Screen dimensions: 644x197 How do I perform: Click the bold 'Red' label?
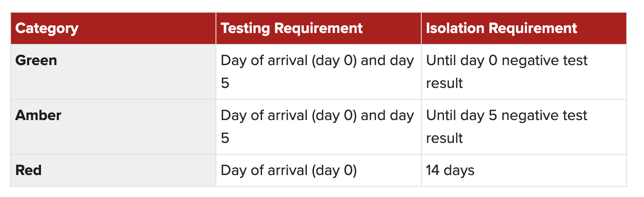(x=28, y=170)
